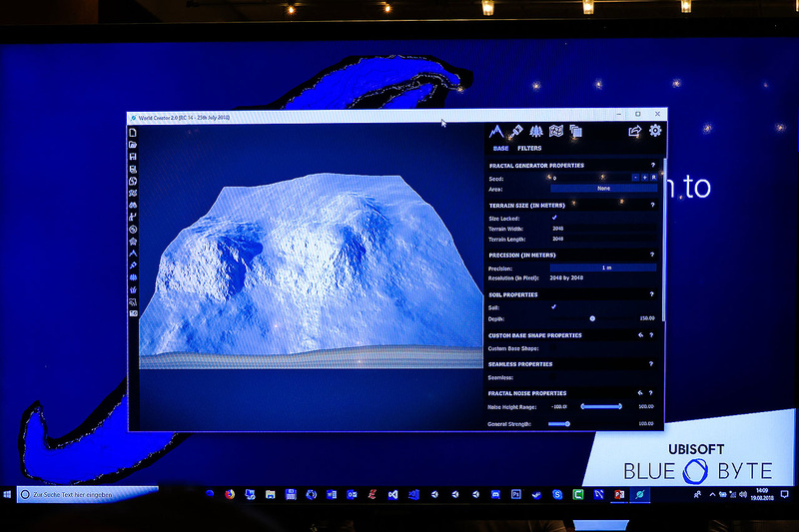This screenshot has height=532, width=799.
Task: Show help for Soil Properties section
Action: [x=652, y=294]
